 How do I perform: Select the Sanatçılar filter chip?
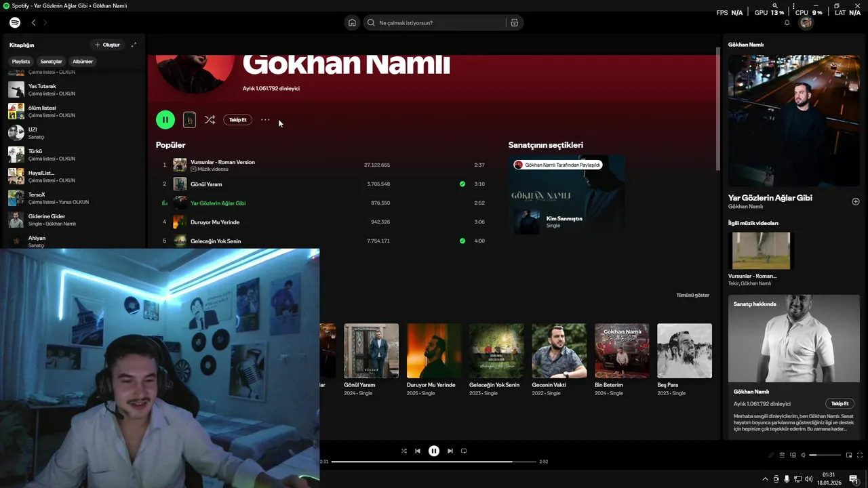(51, 61)
